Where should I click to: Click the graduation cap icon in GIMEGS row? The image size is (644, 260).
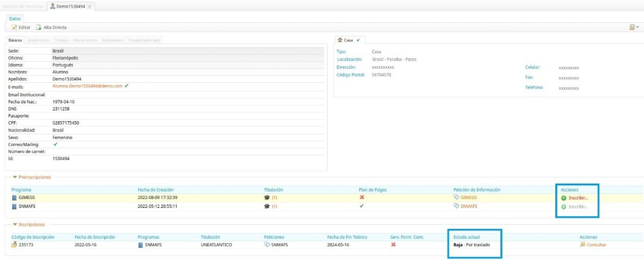(267, 198)
